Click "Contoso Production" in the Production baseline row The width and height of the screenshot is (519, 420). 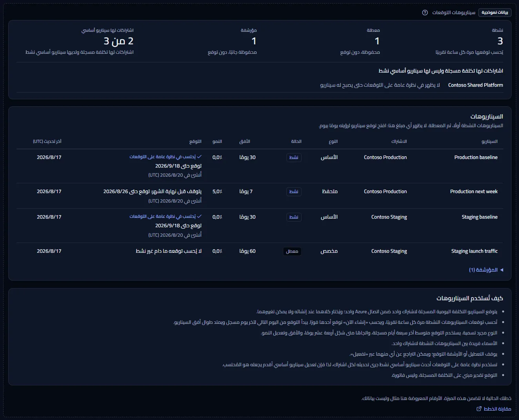pyautogui.click(x=385, y=157)
